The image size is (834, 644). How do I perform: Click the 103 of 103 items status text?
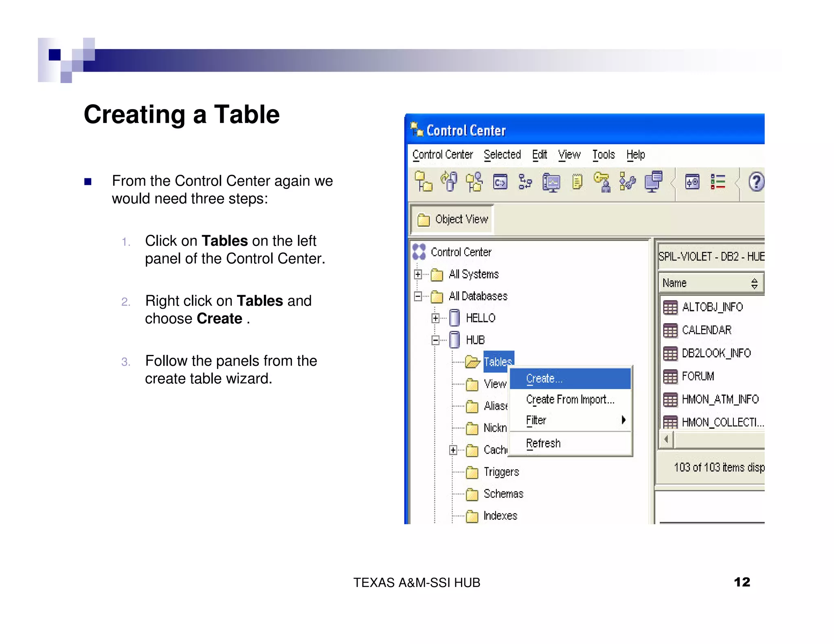coord(719,467)
